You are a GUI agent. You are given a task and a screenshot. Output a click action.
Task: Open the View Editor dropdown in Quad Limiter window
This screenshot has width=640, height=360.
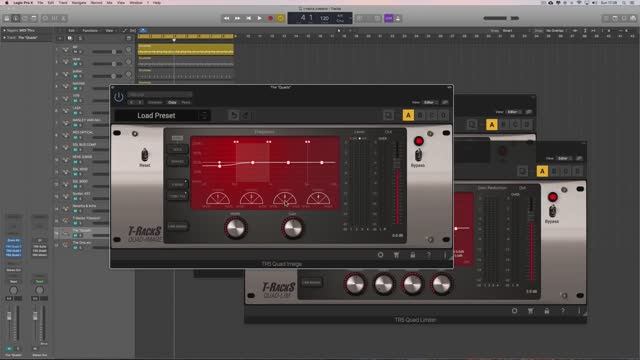click(x=564, y=158)
